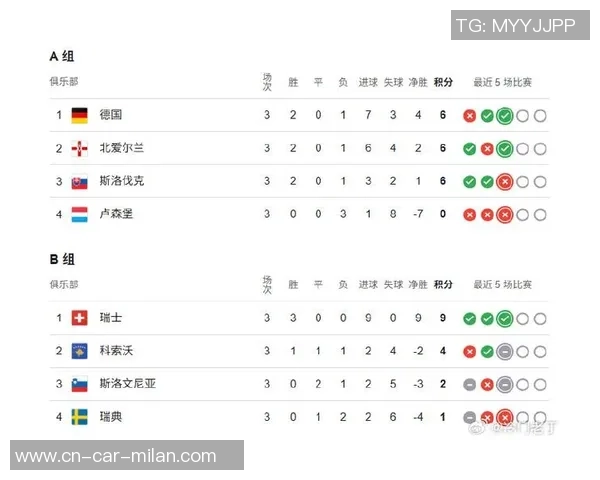Click Kosovo's grey draw result icon
600x480 pixels.
point(505,352)
